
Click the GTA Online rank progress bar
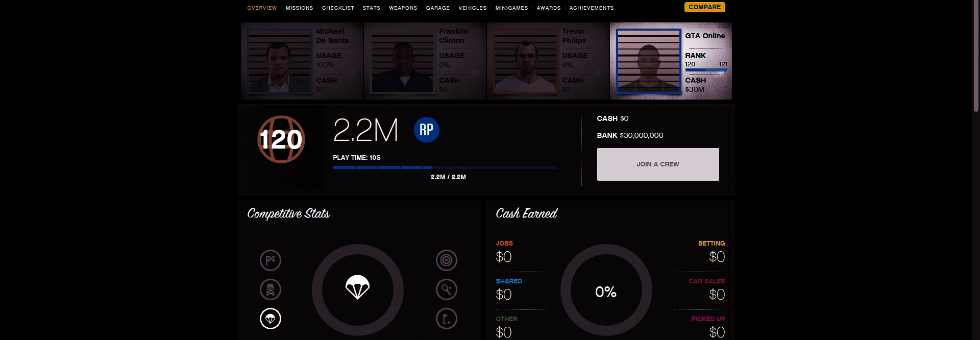click(x=706, y=70)
